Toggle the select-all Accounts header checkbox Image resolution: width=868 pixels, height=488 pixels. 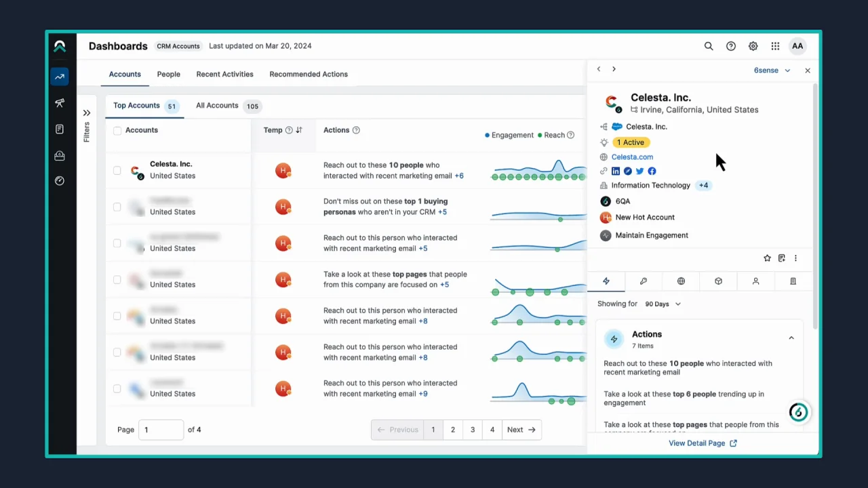(x=117, y=131)
